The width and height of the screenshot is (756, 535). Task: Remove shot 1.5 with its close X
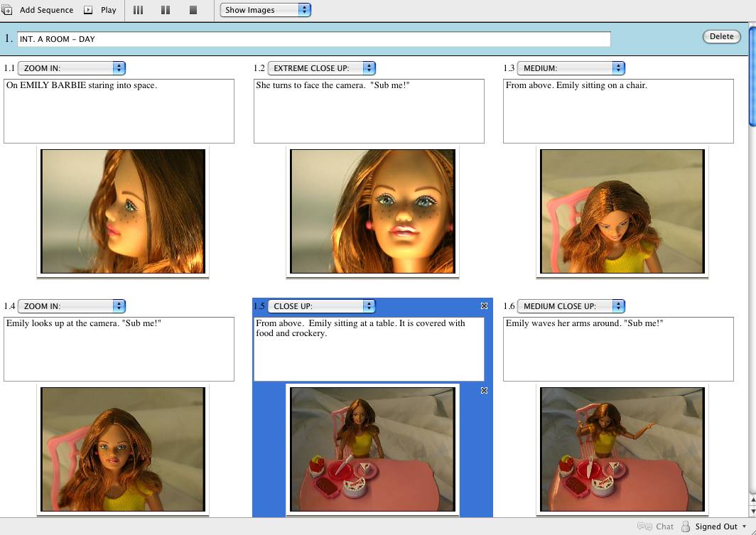click(x=484, y=306)
